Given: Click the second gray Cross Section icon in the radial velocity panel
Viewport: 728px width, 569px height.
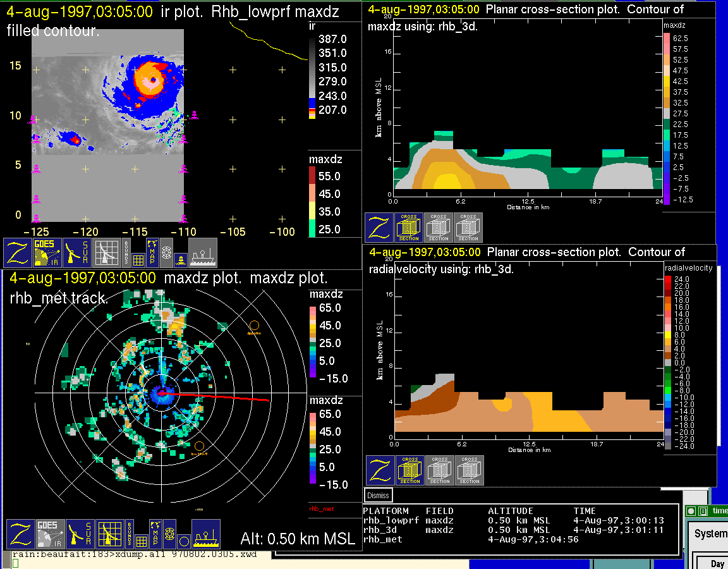Looking at the screenshot, I should pyautogui.click(x=470, y=470).
